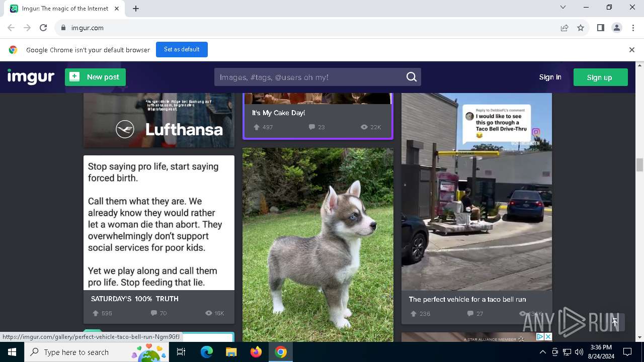This screenshot has height=362, width=644.
Task: Click the It's My Cake Day! title
Action: [279, 113]
